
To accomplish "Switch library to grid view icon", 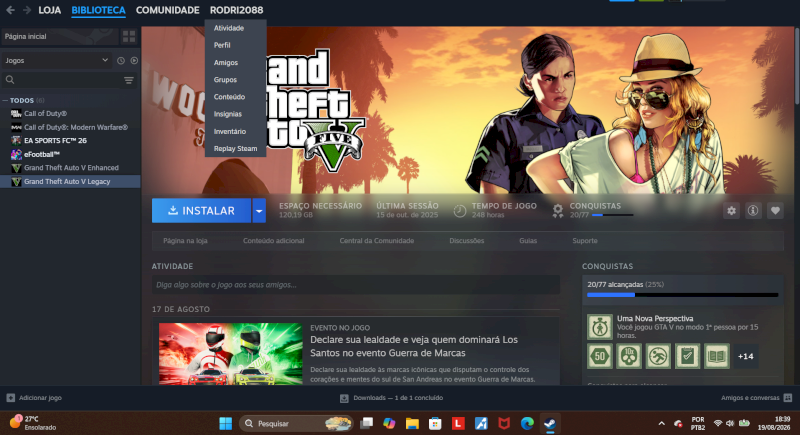I will click(129, 36).
